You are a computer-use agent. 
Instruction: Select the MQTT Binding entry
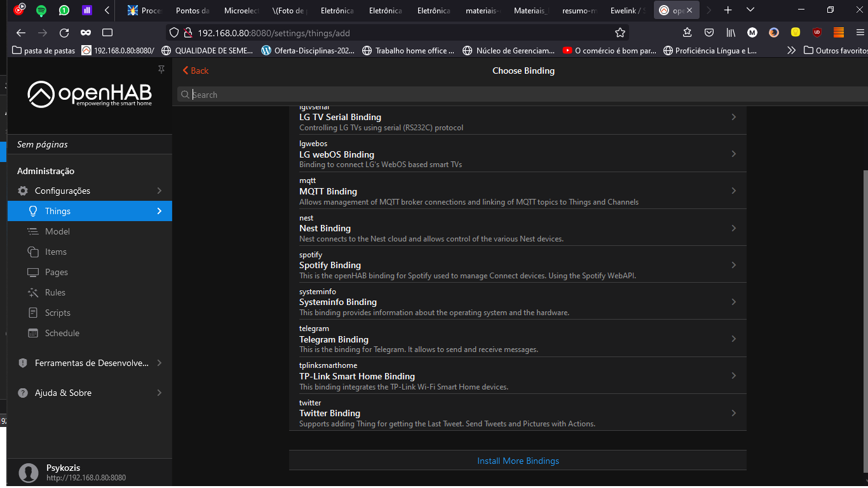click(x=517, y=191)
